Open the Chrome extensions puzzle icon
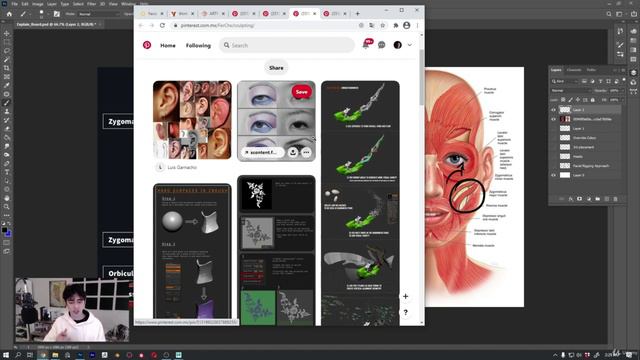Image resolution: width=640 pixels, height=360 pixels. click(396, 25)
